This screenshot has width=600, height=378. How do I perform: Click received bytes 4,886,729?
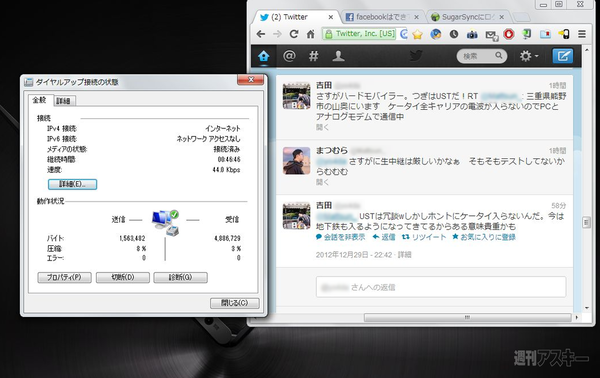coord(227,238)
